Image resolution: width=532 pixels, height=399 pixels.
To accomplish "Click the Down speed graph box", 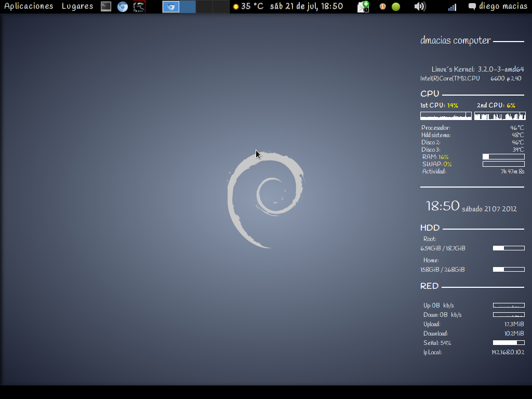I will (x=509, y=315).
